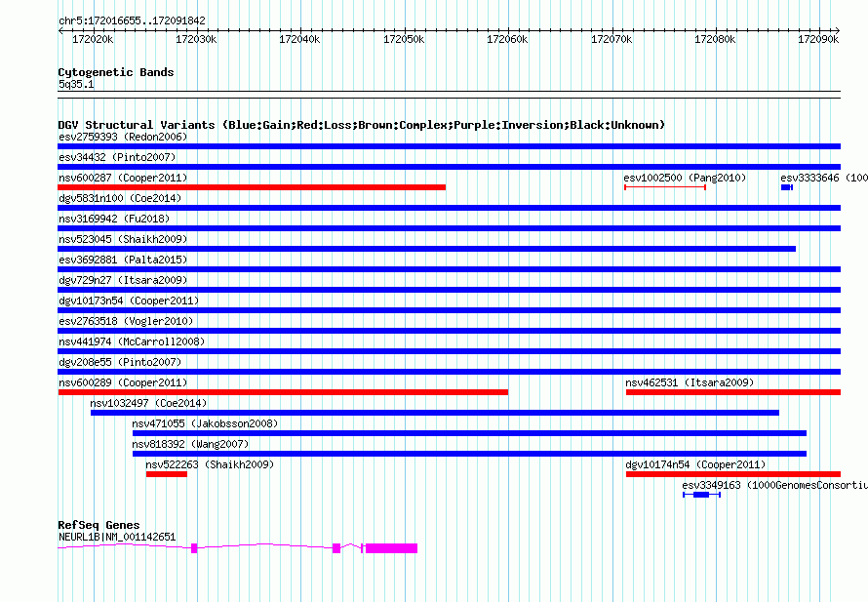Viewport: 868px width, 602px height.
Task: Click the nsv818392 (Wang2007) gain bar
Action: tap(469, 454)
